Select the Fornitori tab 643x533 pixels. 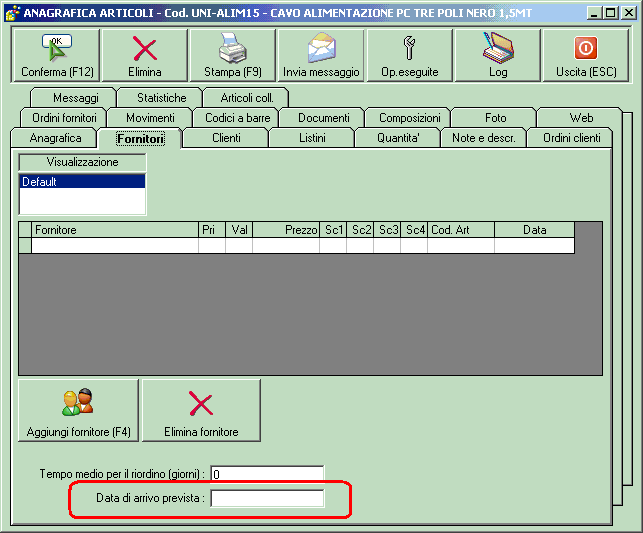140,139
